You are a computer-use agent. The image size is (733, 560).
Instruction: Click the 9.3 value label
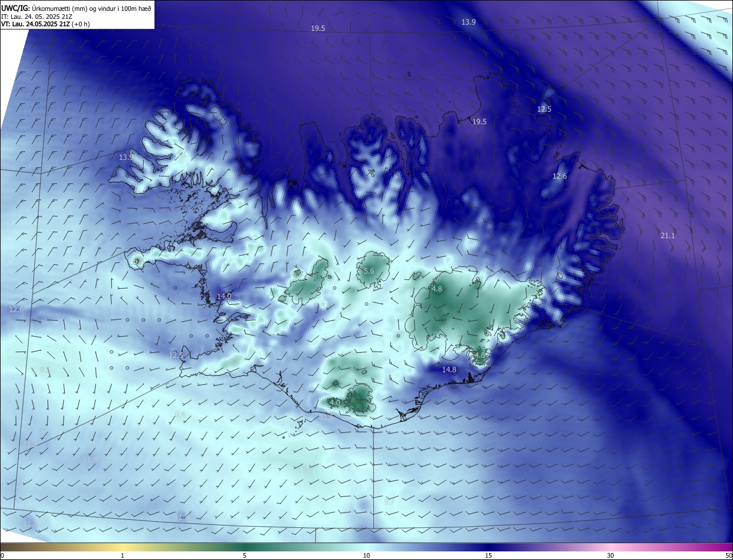pyautogui.click(x=45, y=370)
